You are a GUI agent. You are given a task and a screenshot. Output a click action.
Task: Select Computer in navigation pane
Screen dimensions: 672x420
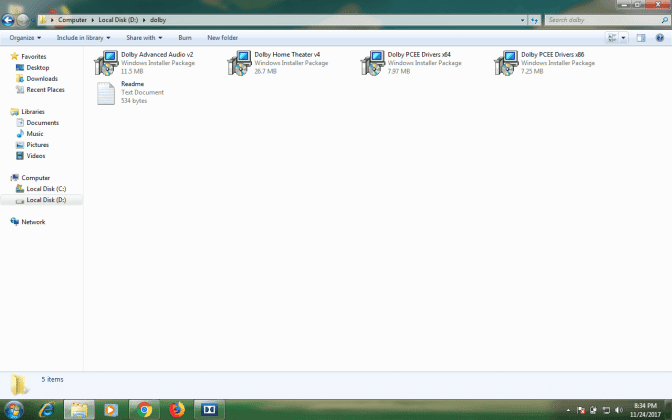click(36, 178)
